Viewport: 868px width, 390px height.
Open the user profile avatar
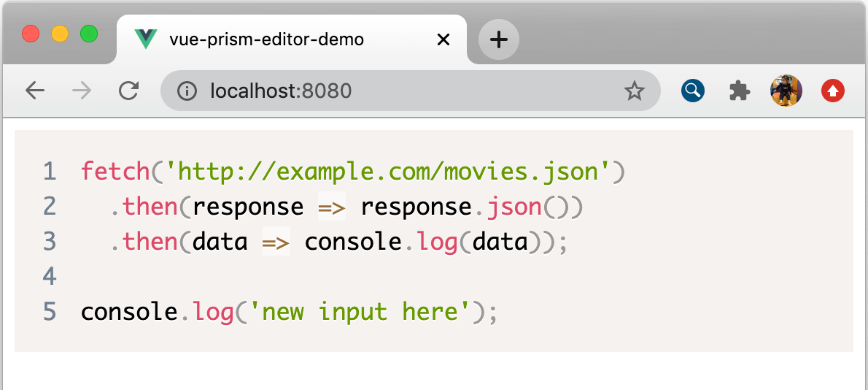[x=786, y=91]
